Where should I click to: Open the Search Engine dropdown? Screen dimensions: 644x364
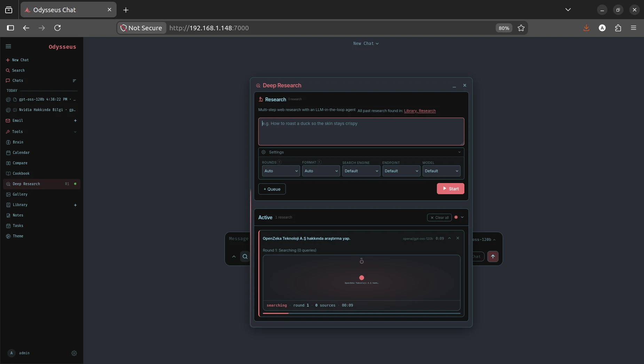(x=361, y=171)
